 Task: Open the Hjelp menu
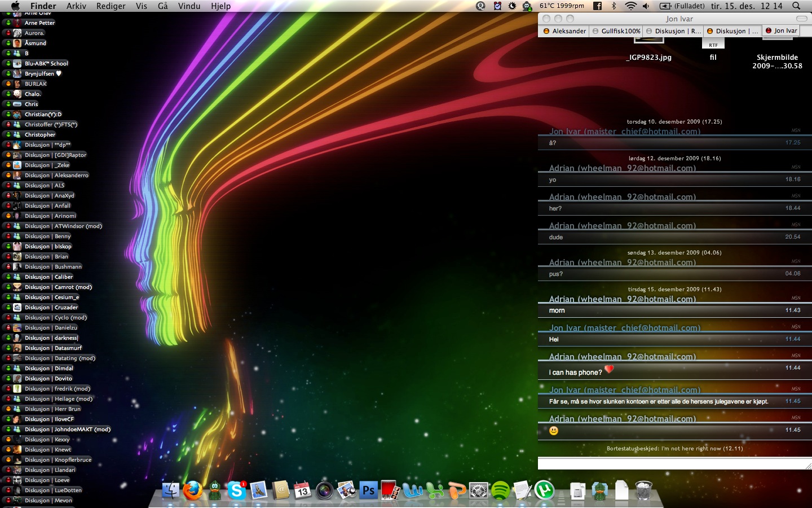pyautogui.click(x=221, y=6)
